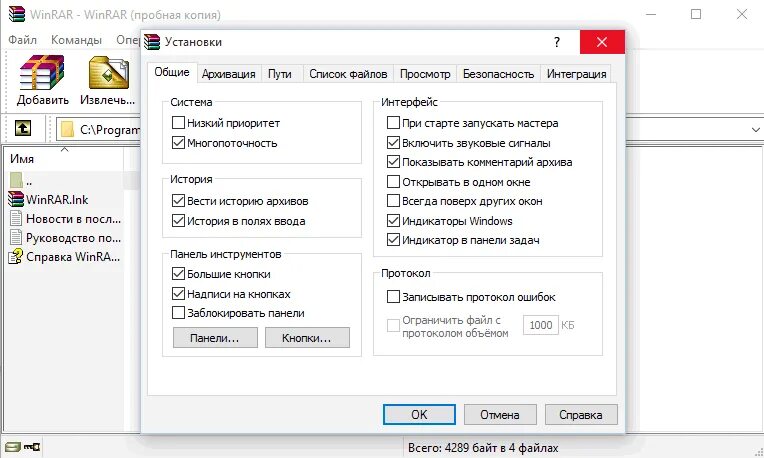
Task: Toggle Показывать комментарий архива checkbox
Action: coord(393,162)
